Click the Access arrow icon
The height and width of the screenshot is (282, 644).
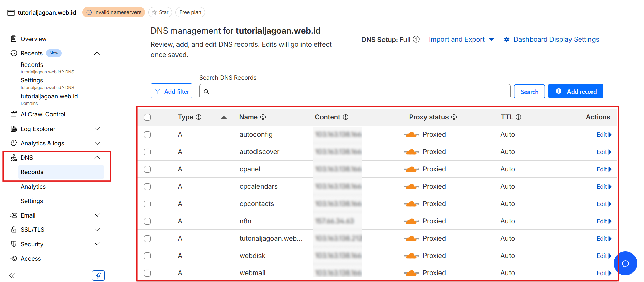[14, 258]
